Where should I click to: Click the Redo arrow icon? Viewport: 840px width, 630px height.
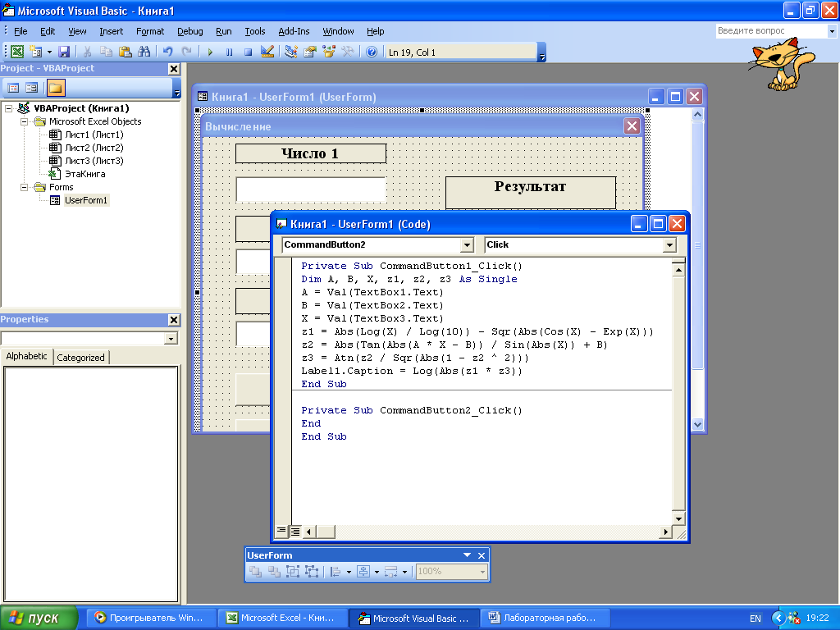tap(187, 52)
